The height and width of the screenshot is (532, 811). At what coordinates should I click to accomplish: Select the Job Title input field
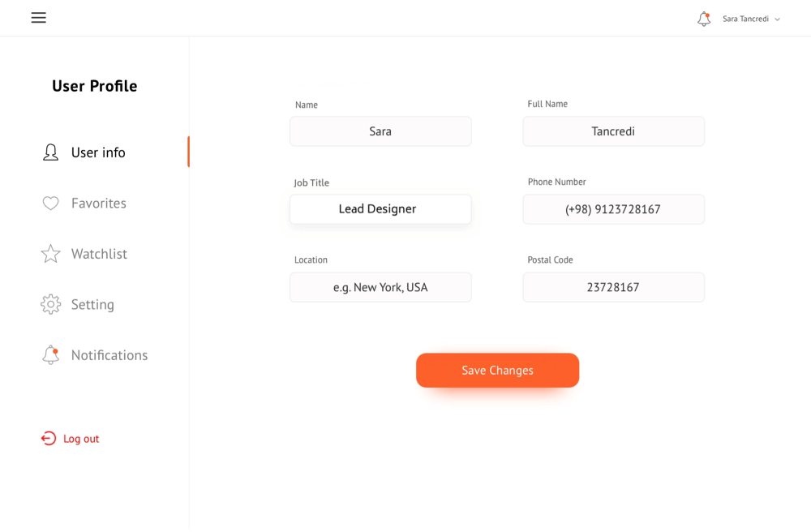click(380, 209)
